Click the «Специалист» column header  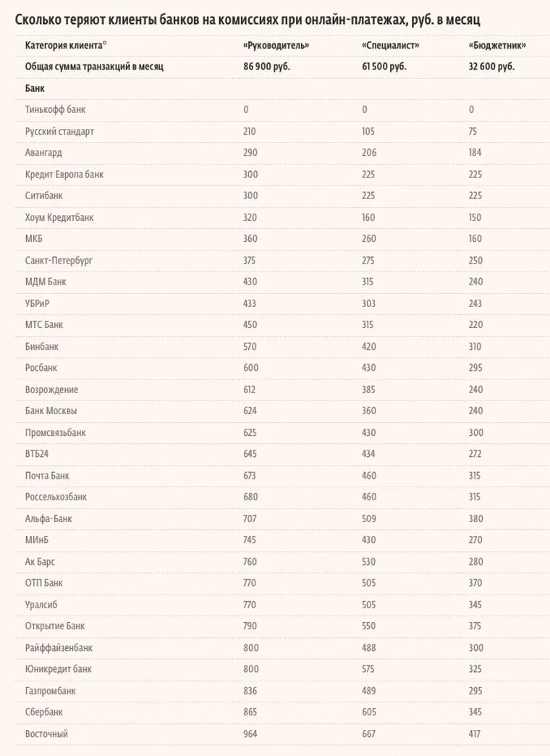coord(391,46)
